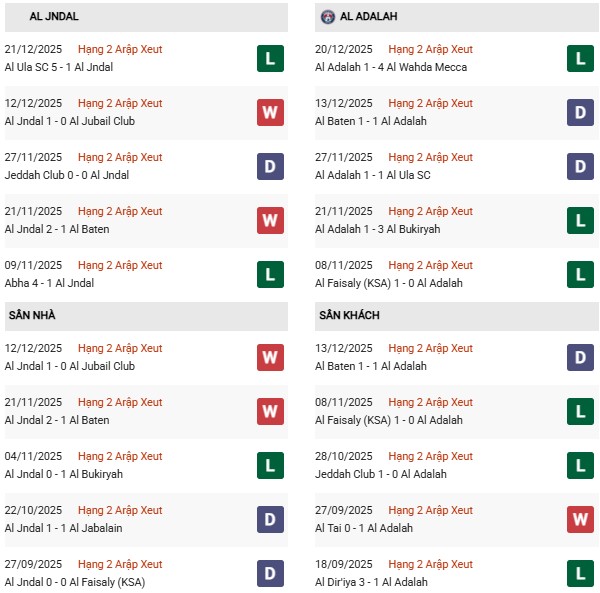Click the Al Jndal 2 - 1 Al Baten result under AL JNDAL
Screen dimensions: 600x593
coord(57,229)
